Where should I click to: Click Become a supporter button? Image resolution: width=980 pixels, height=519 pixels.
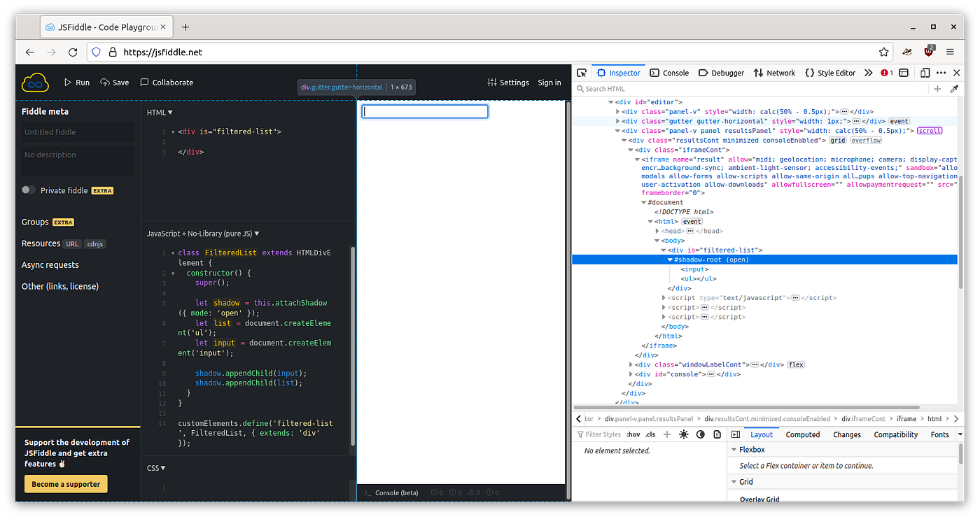pyautogui.click(x=66, y=484)
